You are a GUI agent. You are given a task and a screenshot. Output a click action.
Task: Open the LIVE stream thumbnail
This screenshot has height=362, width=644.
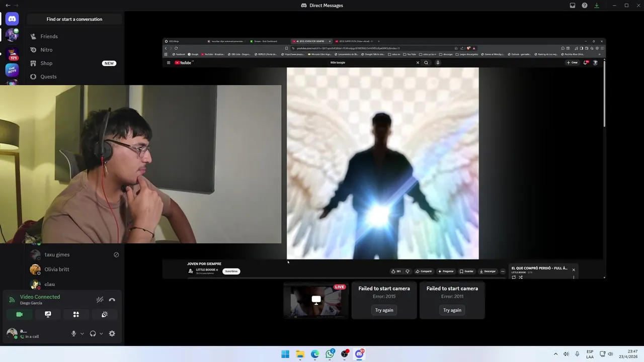tap(316, 300)
